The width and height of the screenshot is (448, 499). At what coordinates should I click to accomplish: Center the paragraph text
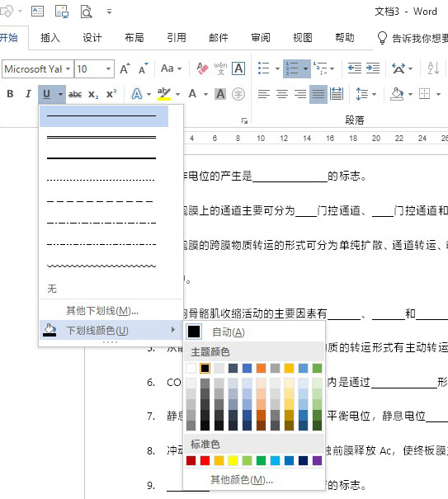click(282, 94)
